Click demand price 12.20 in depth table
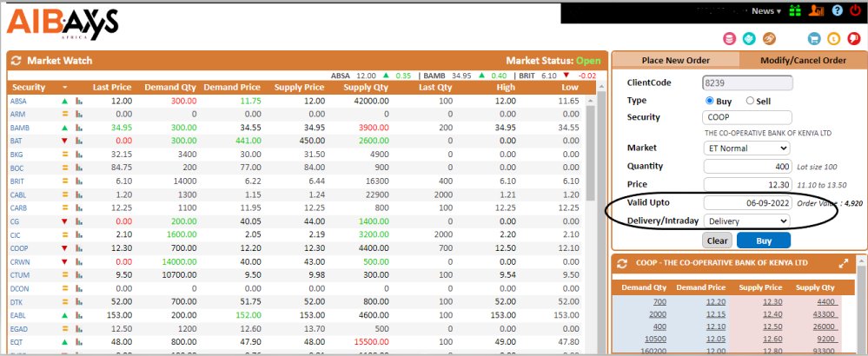 coord(716,302)
